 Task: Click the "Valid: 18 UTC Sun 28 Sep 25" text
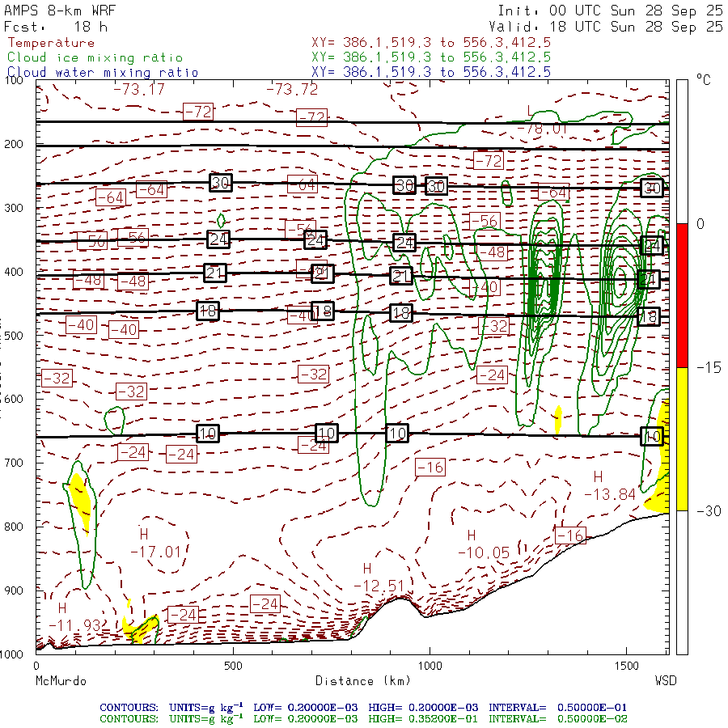click(x=606, y=27)
